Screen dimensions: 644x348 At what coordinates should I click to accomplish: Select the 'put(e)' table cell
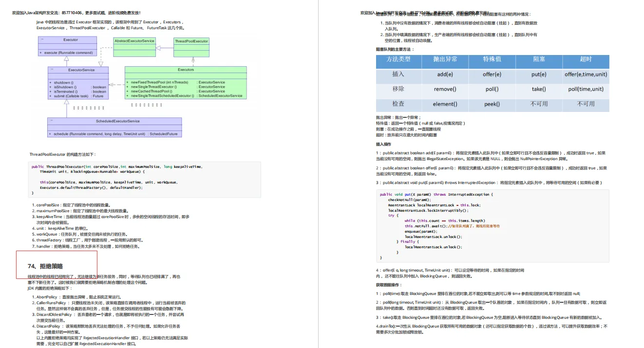pyautogui.click(x=539, y=74)
